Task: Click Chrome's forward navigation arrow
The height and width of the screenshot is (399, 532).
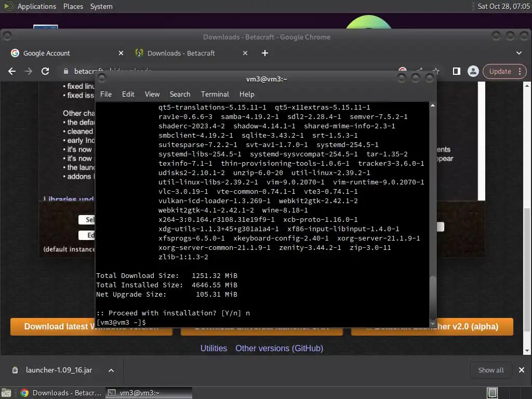Action: (x=29, y=71)
